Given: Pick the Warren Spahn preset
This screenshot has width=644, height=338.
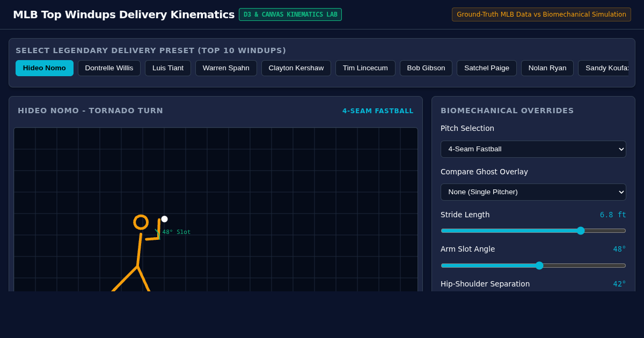Looking at the screenshot, I should pos(226,68).
